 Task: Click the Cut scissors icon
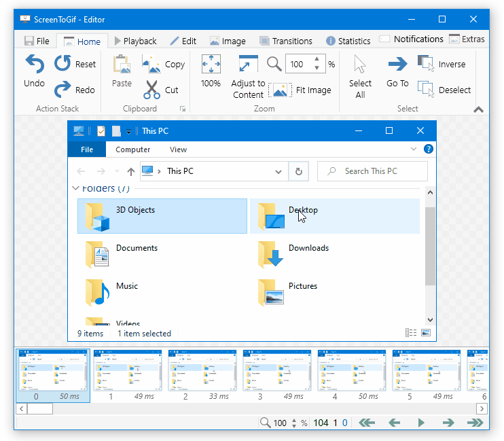point(152,90)
